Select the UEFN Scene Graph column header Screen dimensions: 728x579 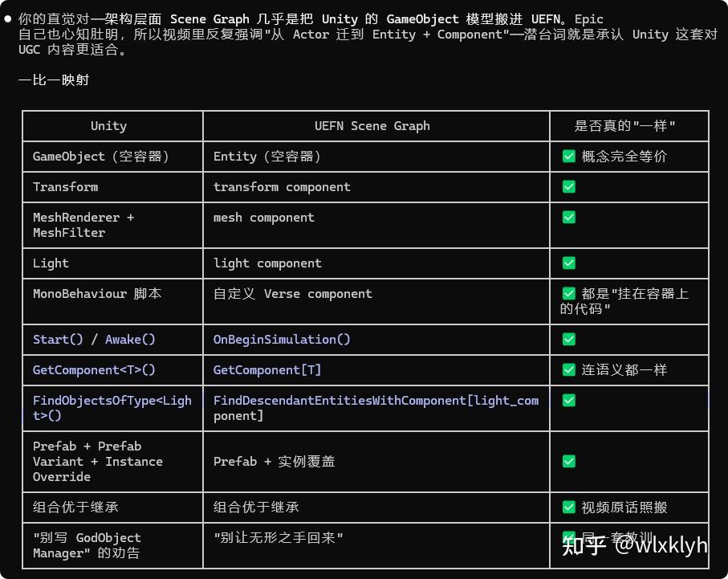376,126
